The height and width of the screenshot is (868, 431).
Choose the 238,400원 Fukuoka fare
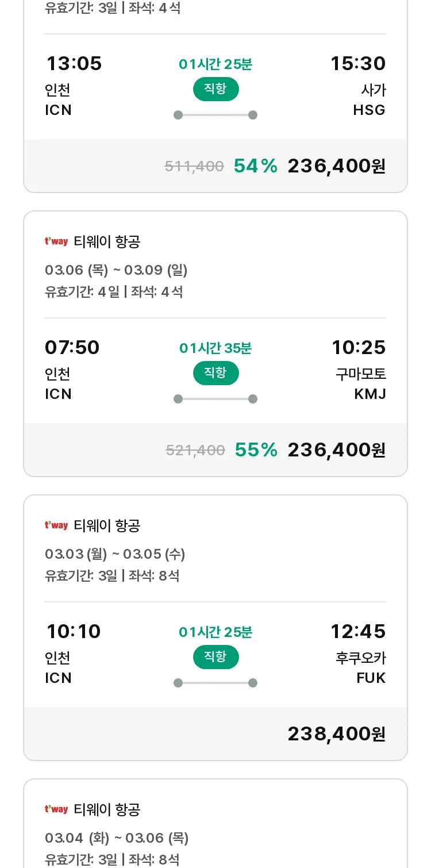click(x=336, y=734)
